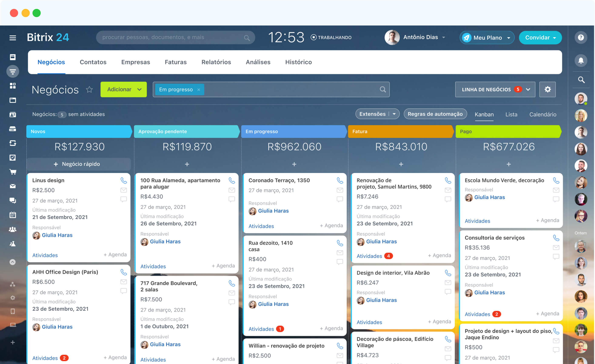Open the LINHA DE NEGÓCIOS dropdown
Screen dimensions: 595x364
495,89
